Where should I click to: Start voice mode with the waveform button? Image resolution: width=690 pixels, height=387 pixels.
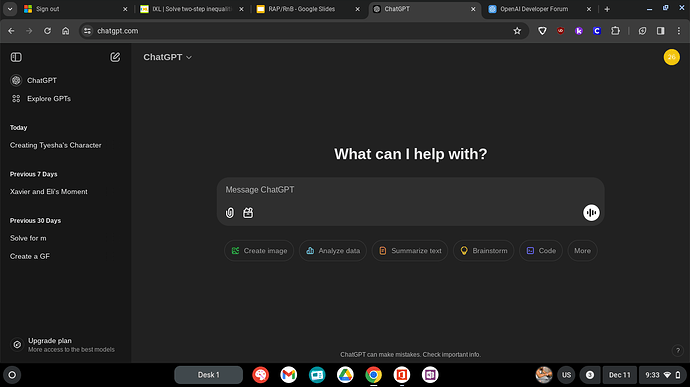[591, 213]
